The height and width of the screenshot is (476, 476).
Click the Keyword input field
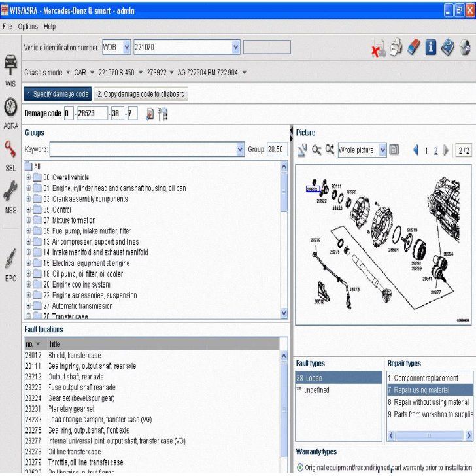[143, 149]
